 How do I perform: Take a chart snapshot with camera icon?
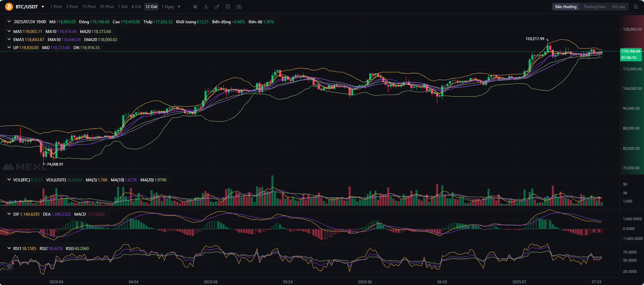[239, 7]
